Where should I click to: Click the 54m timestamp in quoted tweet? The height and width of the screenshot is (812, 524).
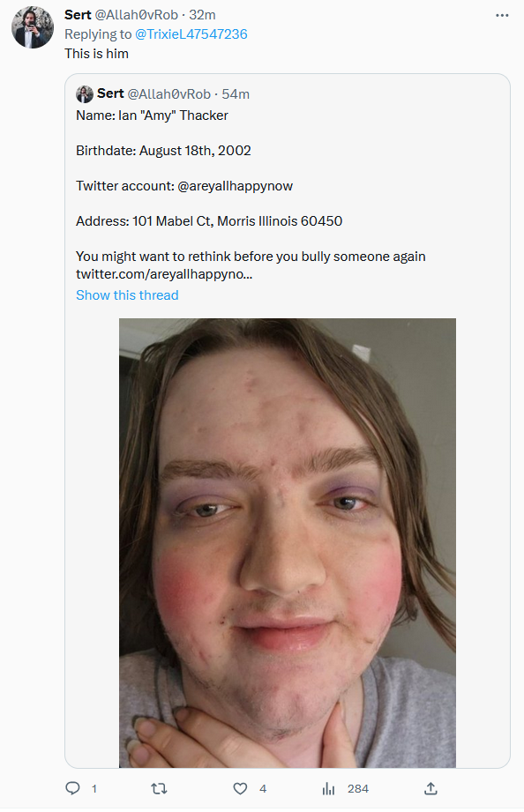[236, 94]
